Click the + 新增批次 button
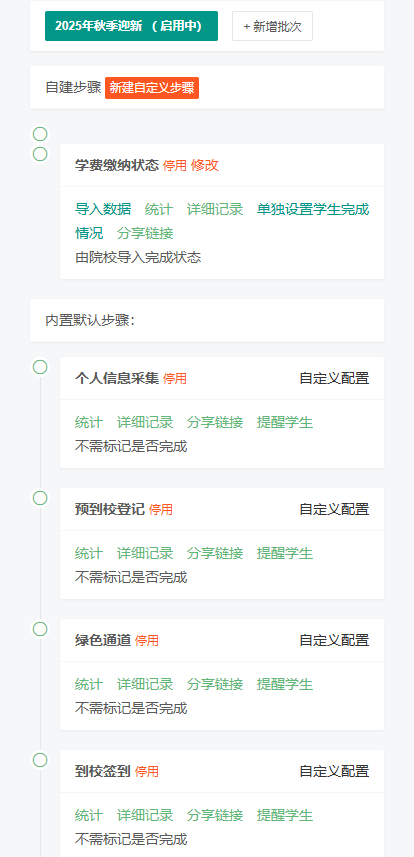 272,26
